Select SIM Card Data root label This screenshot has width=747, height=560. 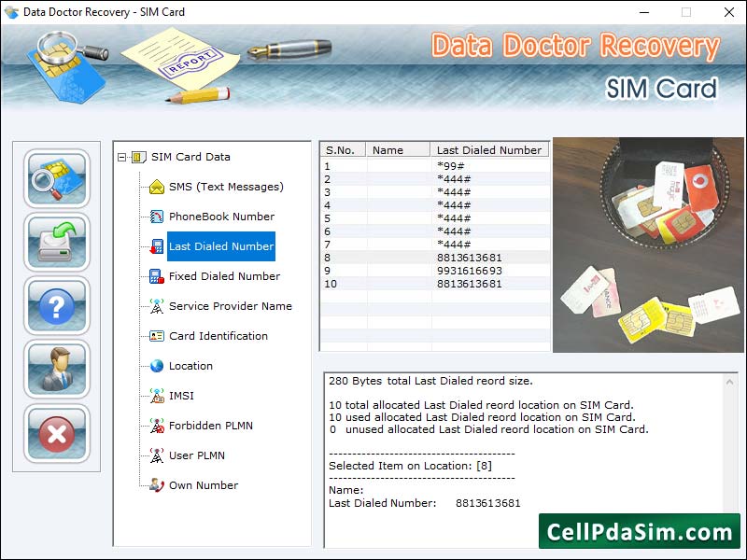click(x=190, y=157)
